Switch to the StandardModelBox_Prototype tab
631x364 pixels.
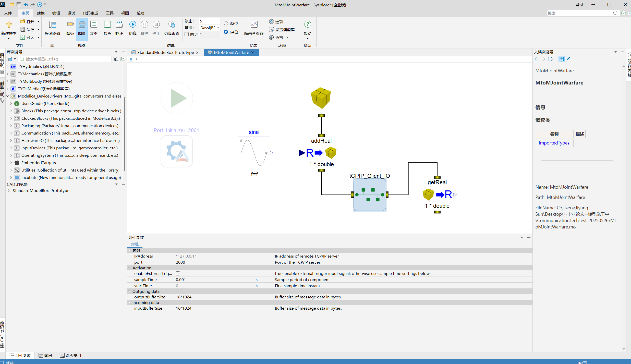(165, 52)
